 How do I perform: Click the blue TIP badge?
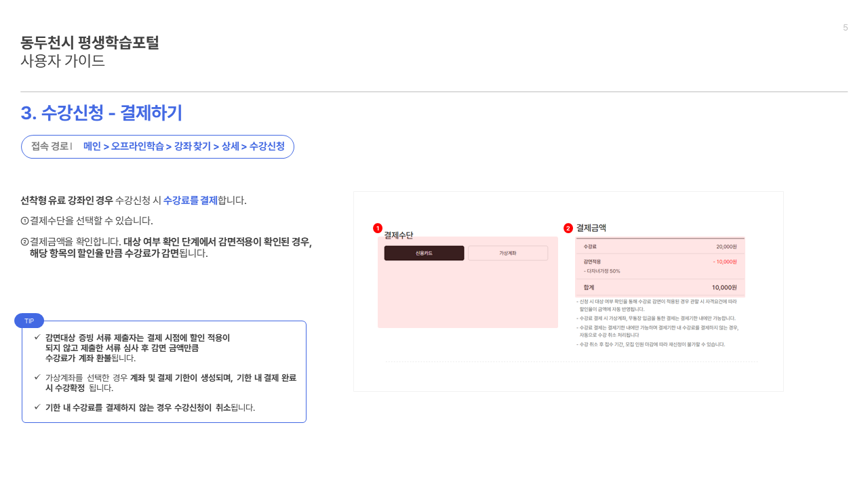click(29, 321)
